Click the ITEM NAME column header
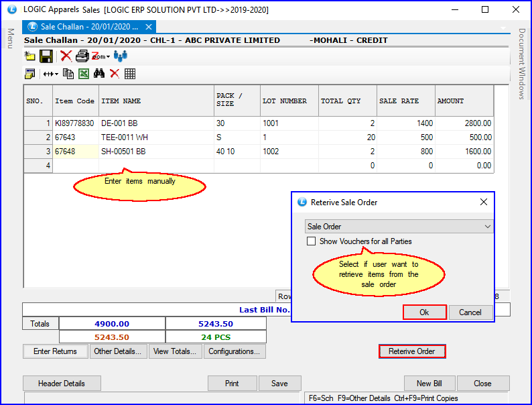Image resolution: width=532 pixels, height=405 pixels. pyautogui.click(x=156, y=101)
